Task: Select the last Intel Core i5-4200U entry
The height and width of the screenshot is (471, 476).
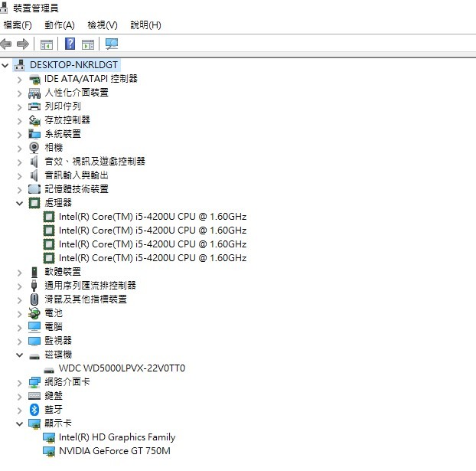Action: 152,258
